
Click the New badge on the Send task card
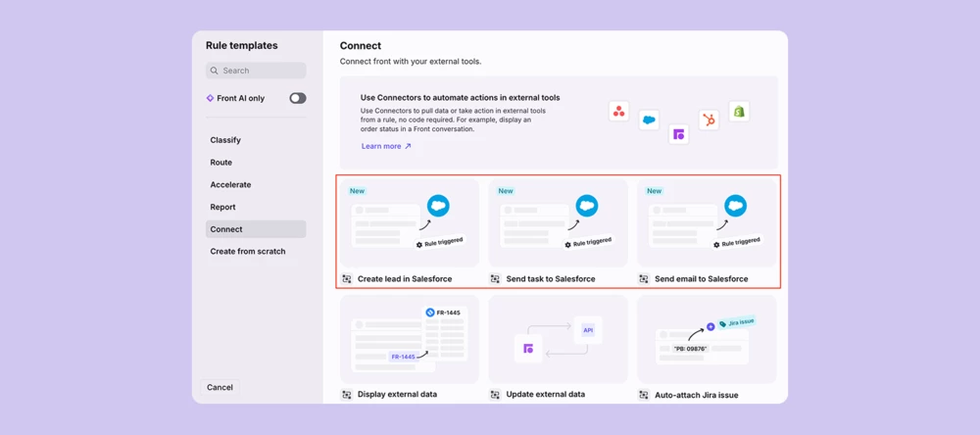[506, 191]
